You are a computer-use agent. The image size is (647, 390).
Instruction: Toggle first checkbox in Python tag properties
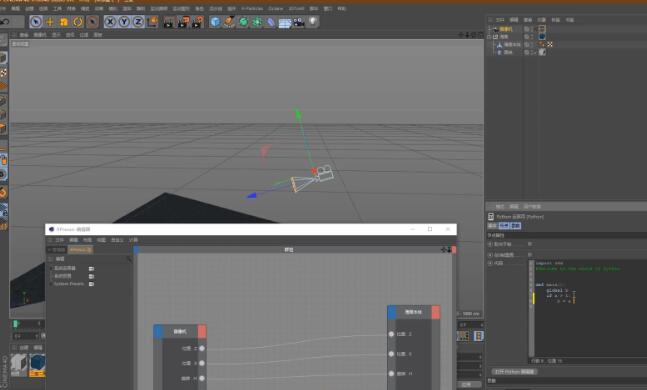pos(530,244)
